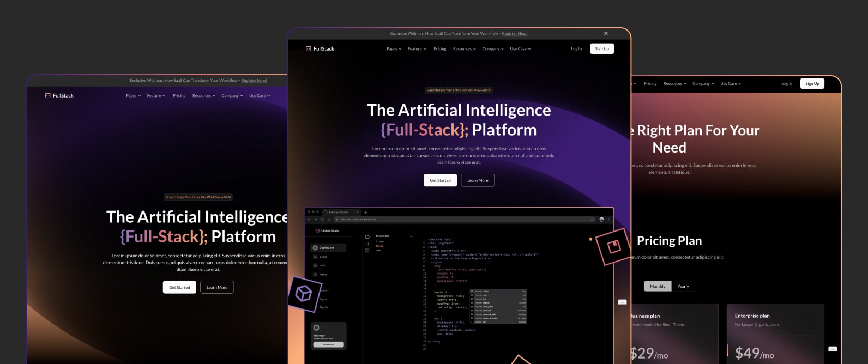Select Sign In in the studio sidebar
The image size is (868, 364).
click(323, 299)
